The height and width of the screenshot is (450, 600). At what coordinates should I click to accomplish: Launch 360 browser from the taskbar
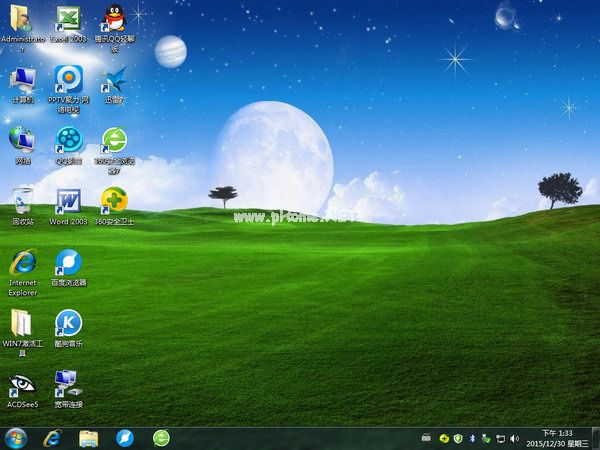point(161,439)
